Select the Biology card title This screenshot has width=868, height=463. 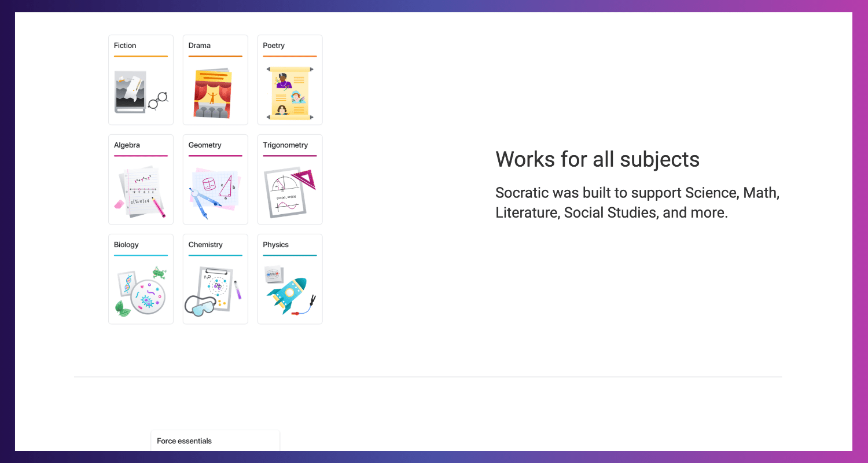pyautogui.click(x=126, y=245)
